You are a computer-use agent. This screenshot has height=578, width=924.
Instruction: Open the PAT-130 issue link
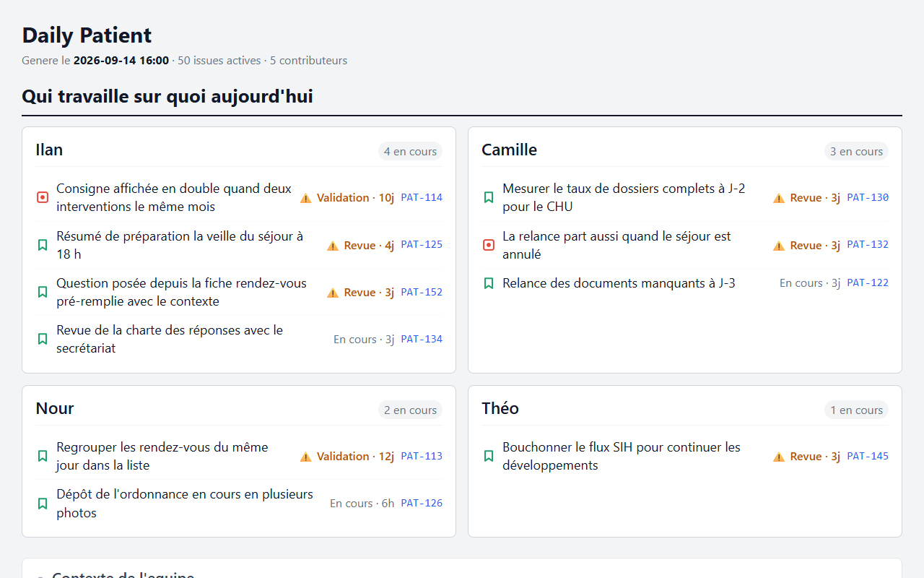point(868,197)
